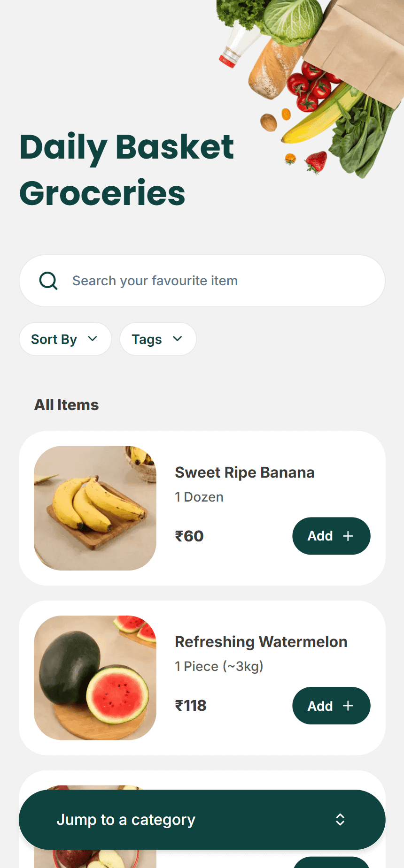Open Jump to a category selector
The width and height of the screenshot is (404, 868).
(202, 820)
